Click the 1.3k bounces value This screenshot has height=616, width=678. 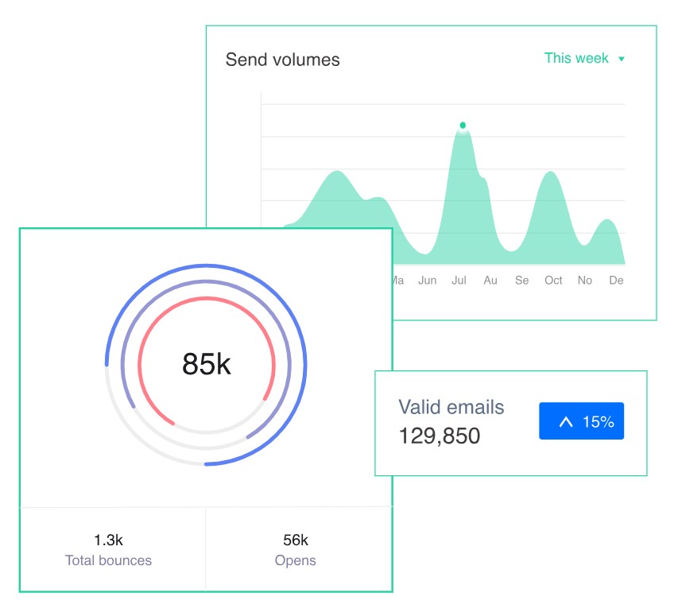[109, 540]
